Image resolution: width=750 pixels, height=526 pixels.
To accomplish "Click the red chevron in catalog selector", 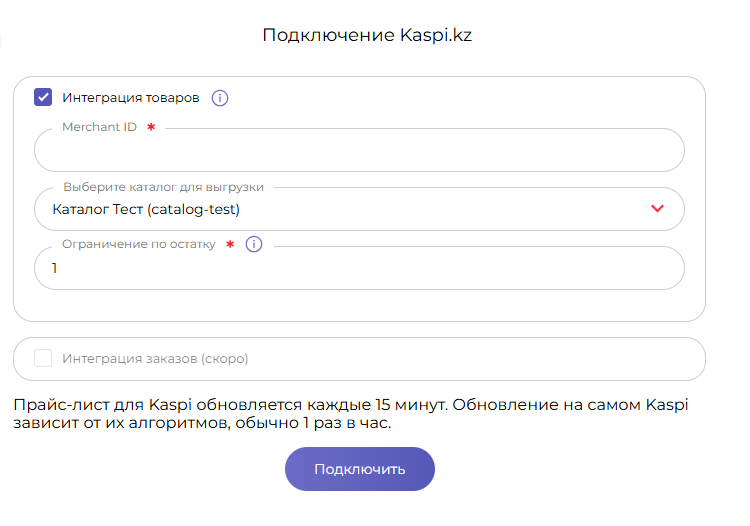I will click(x=657, y=209).
